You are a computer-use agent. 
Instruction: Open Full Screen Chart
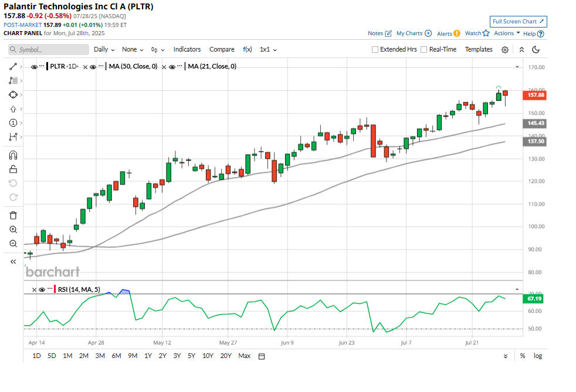click(519, 22)
